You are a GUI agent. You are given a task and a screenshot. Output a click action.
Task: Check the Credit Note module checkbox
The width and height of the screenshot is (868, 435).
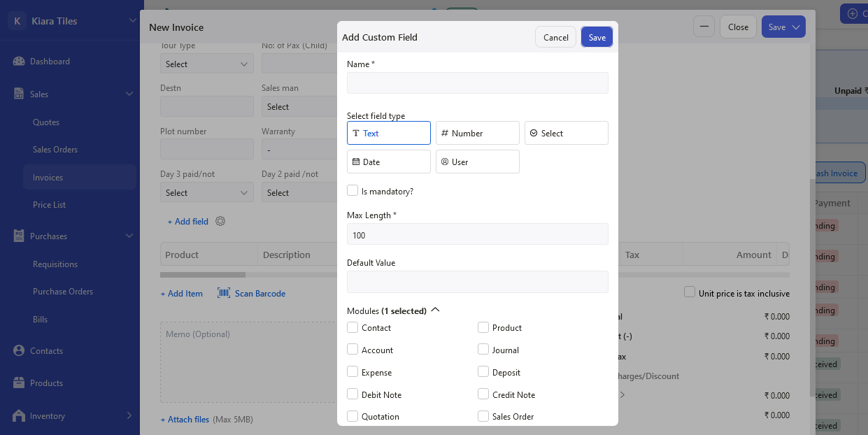coord(483,394)
